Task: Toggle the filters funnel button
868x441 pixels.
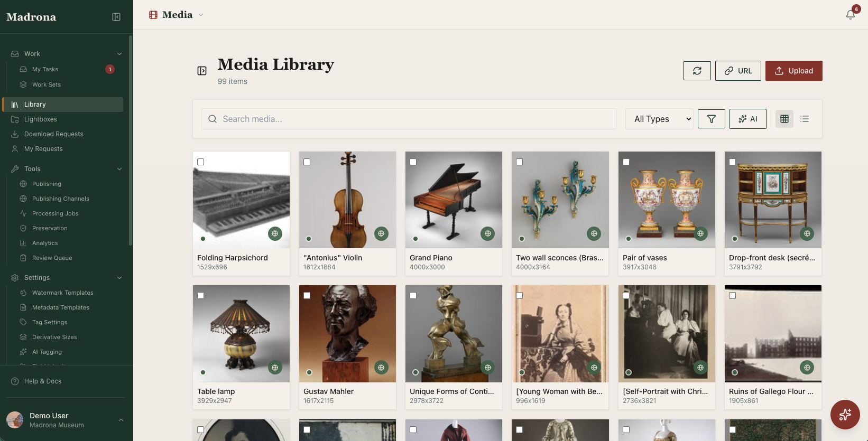Action: [x=712, y=119]
